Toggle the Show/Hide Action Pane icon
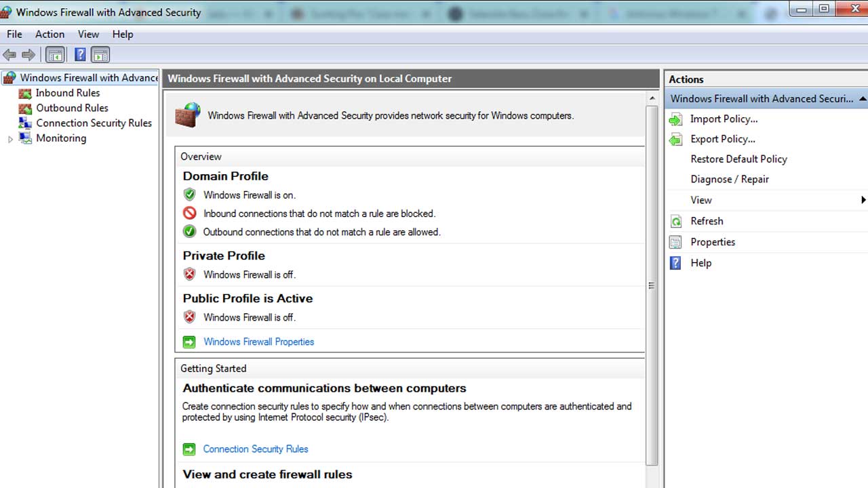 100,55
